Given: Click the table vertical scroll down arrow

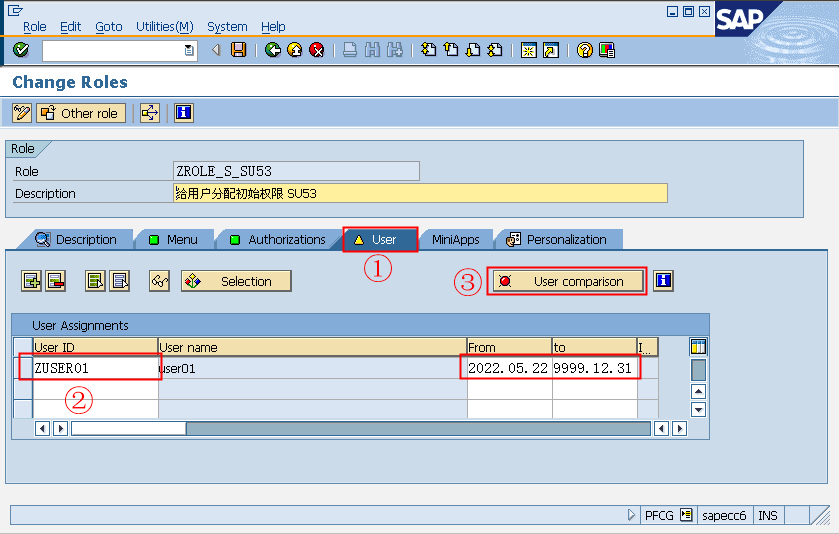Looking at the screenshot, I should (x=698, y=410).
